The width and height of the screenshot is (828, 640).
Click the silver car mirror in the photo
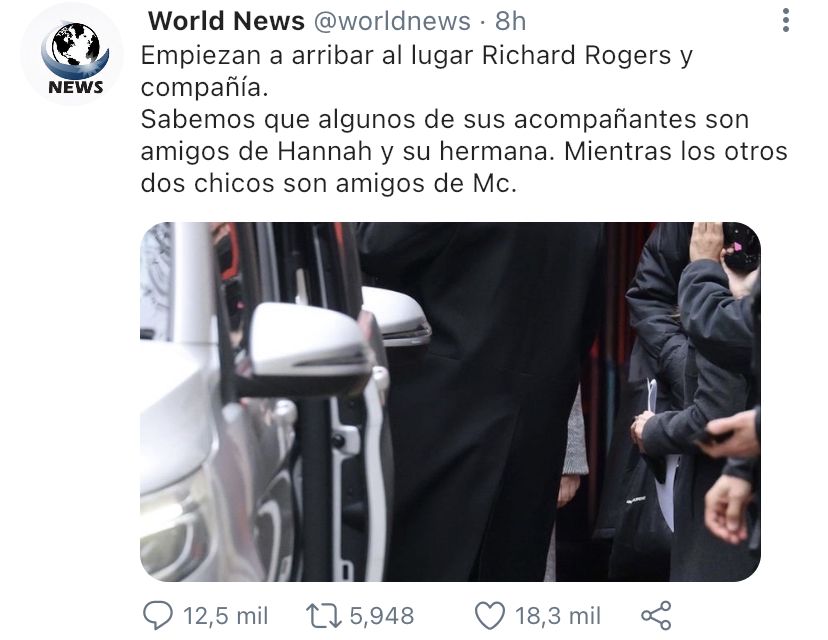click(310, 346)
